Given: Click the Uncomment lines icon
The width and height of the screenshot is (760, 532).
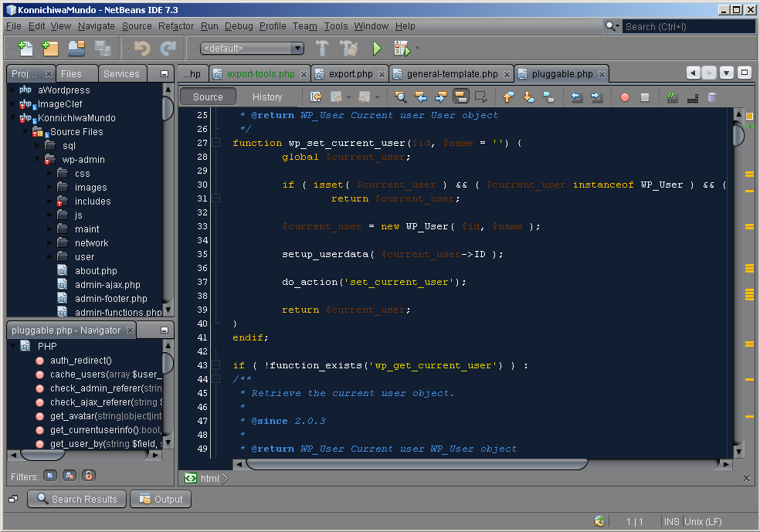Looking at the screenshot, I should coord(693,97).
